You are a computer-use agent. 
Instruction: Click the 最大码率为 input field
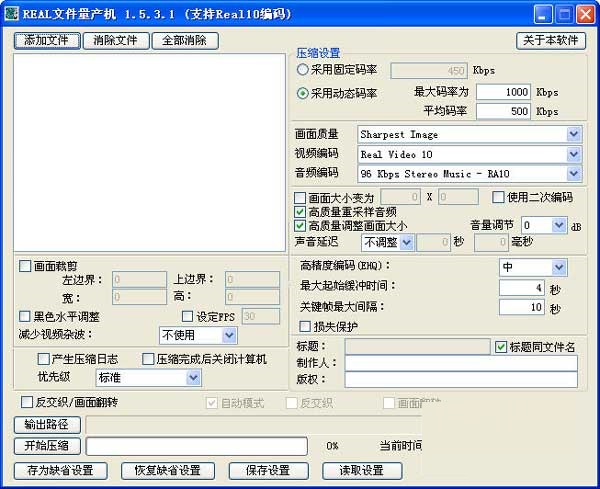point(503,92)
